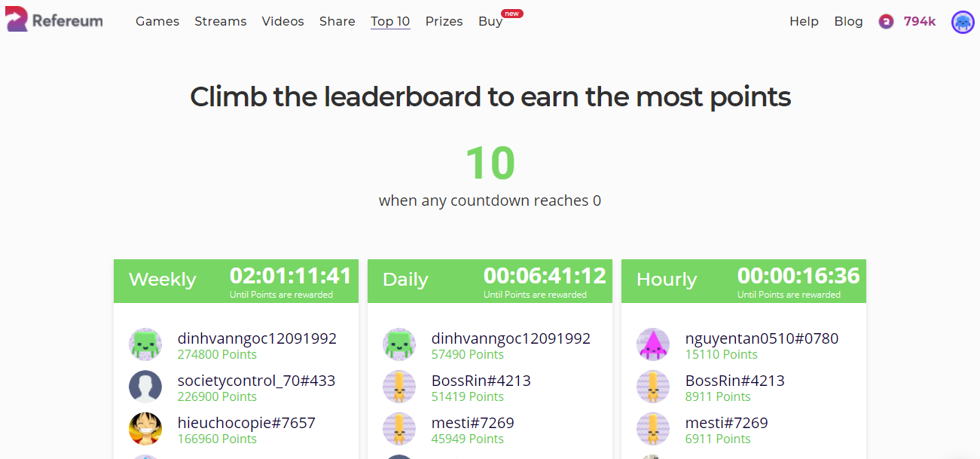
Task: Click weekly dinhvanngoc12091992 username
Action: point(257,338)
